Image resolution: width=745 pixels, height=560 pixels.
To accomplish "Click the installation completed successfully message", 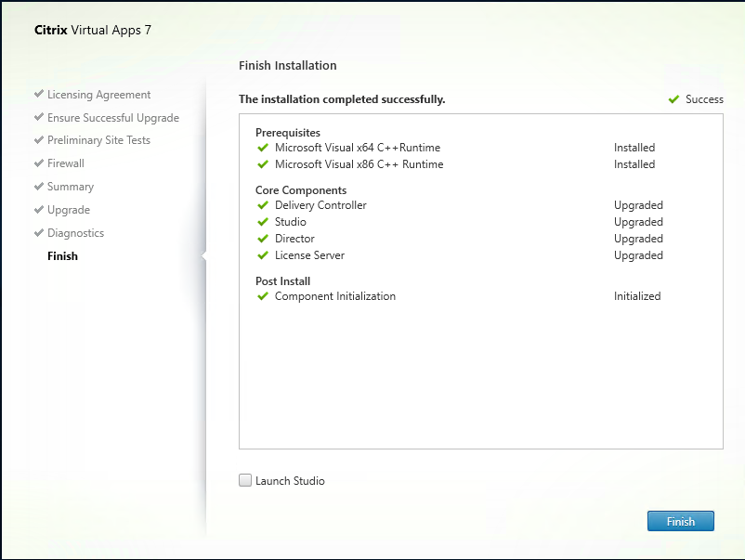I will (342, 99).
